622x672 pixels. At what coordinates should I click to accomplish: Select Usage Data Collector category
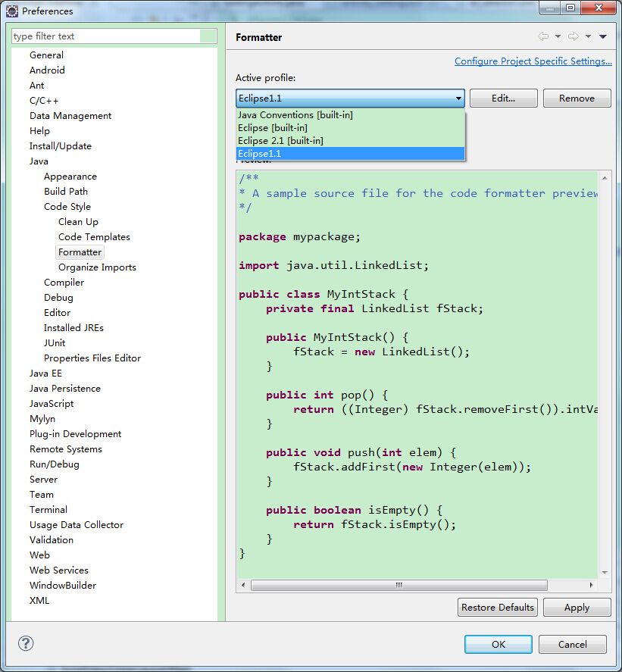[x=77, y=524]
